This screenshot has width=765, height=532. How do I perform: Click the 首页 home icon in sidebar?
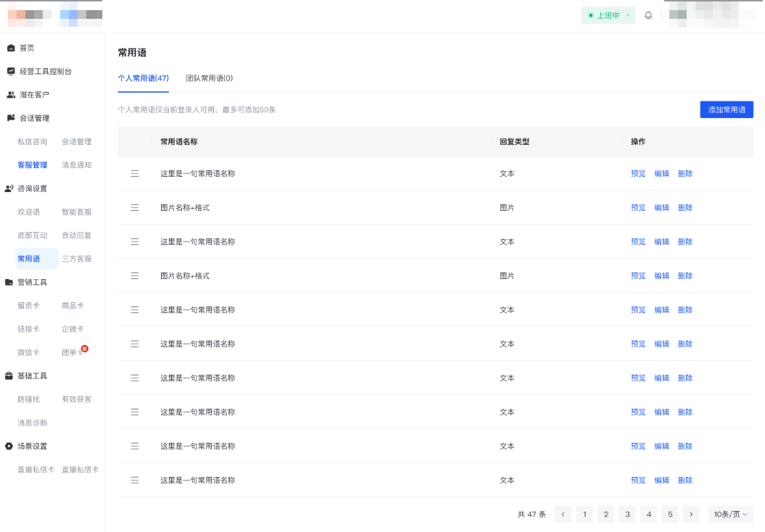point(10,48)
